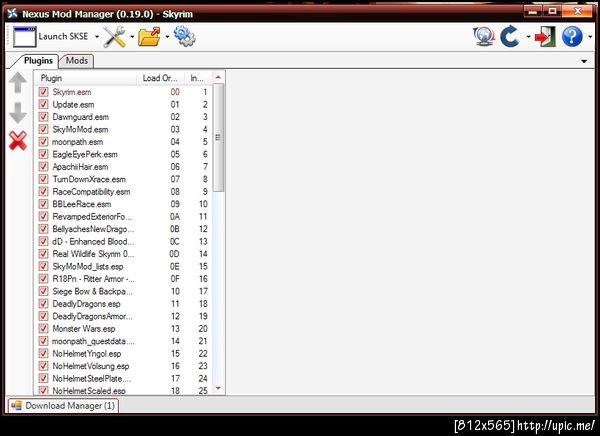Viewport: 600px width, 436px height.
Task: Click load order value 0F
Action: [x=175, y=279]
